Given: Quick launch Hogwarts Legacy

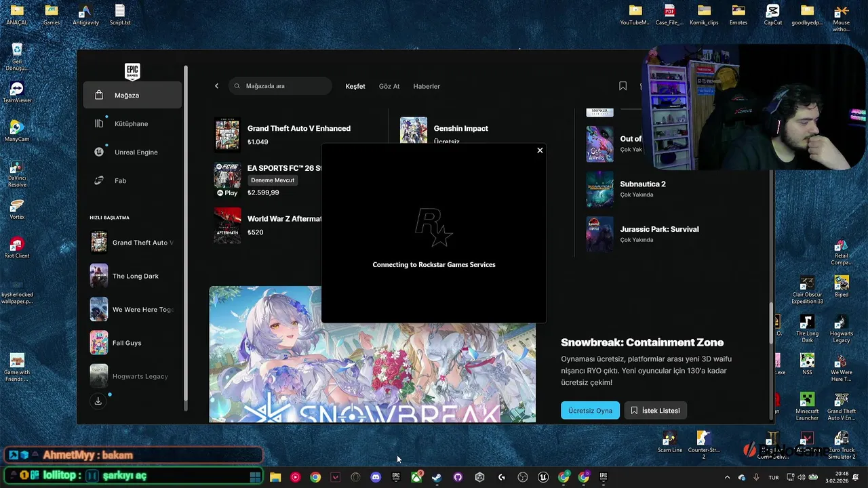Looking at the screenshot, I should [132, 376].
